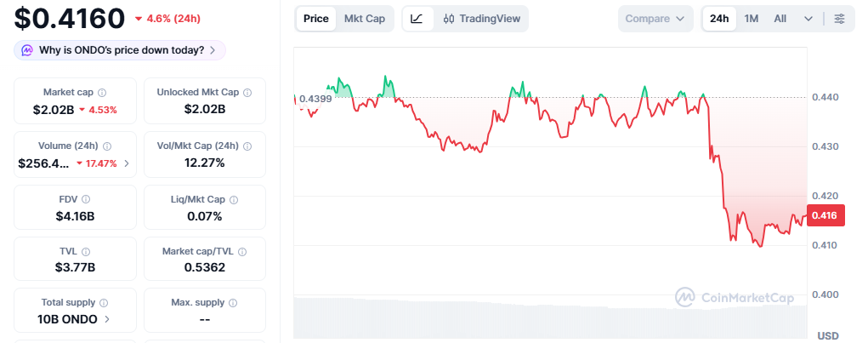The image size is (868, 343).
Task: Click the Unlocked Mkt Cap value $2.02B
Action: coord(205,110)
